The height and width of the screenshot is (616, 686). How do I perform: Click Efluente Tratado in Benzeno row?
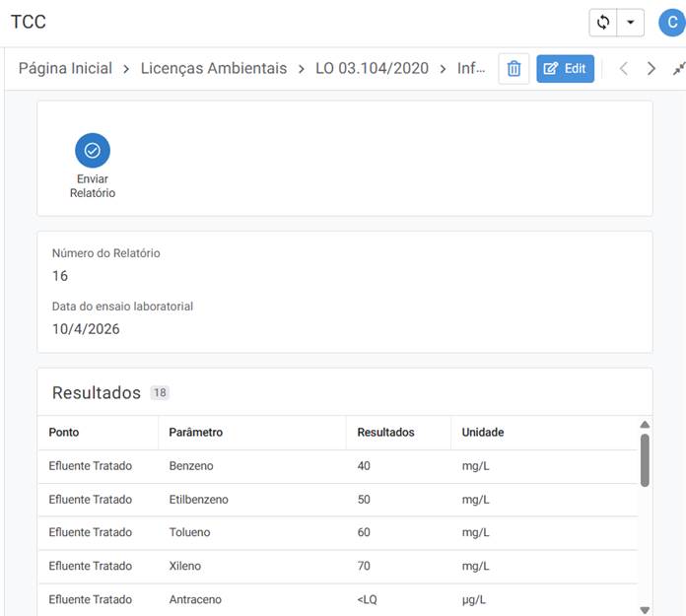click(90, 466)
